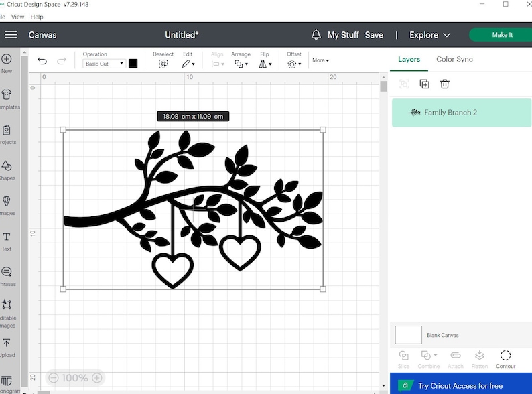Duplicate the layer using the duplicate icon
Screen dimensions: 532x394
[x=424, y=84]
